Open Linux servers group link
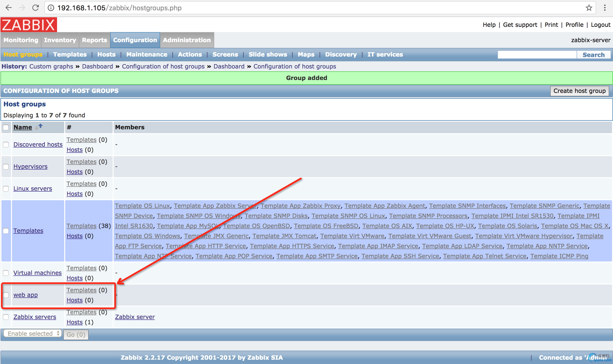Screen dimensions: 613x364 pyautogui.click(x=33, y=188)
